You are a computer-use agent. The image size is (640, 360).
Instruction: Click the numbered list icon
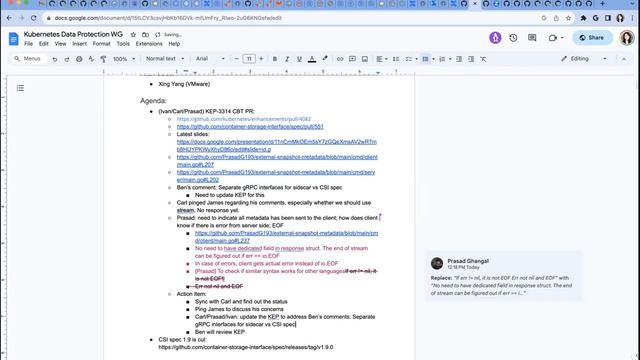coord(442,59)
